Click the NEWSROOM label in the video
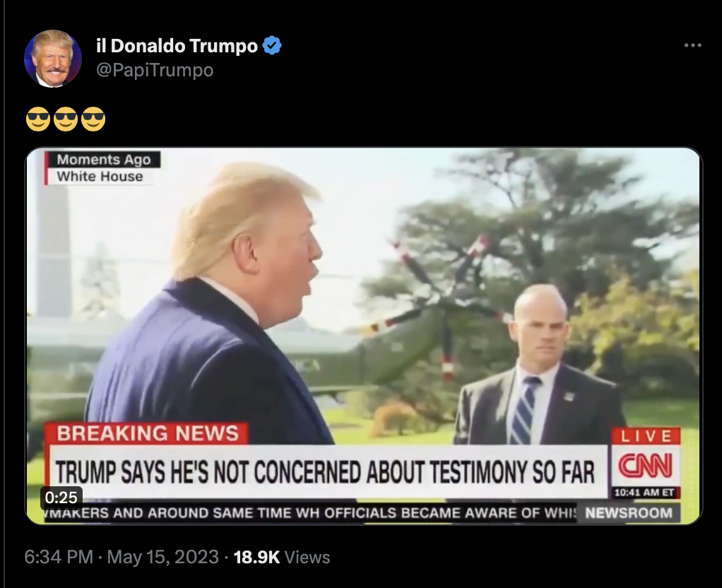The image size is (722, 588). [x=629, y=512]
